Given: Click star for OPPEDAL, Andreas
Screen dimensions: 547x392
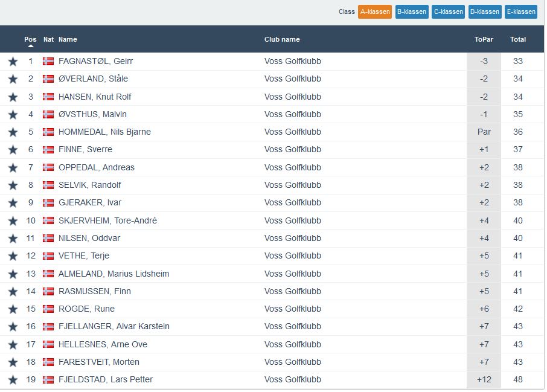Looking at the screenshot, I should [13, 168].
